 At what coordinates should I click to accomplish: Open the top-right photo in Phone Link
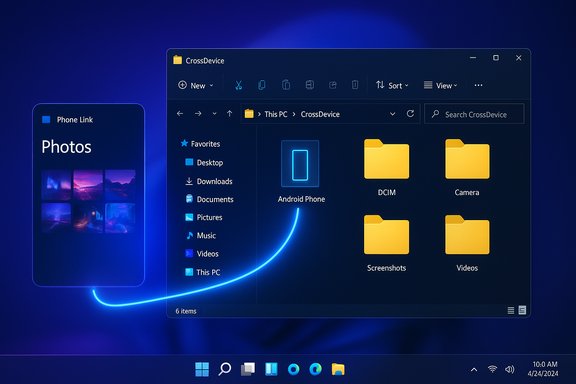(x=120, y=185)
